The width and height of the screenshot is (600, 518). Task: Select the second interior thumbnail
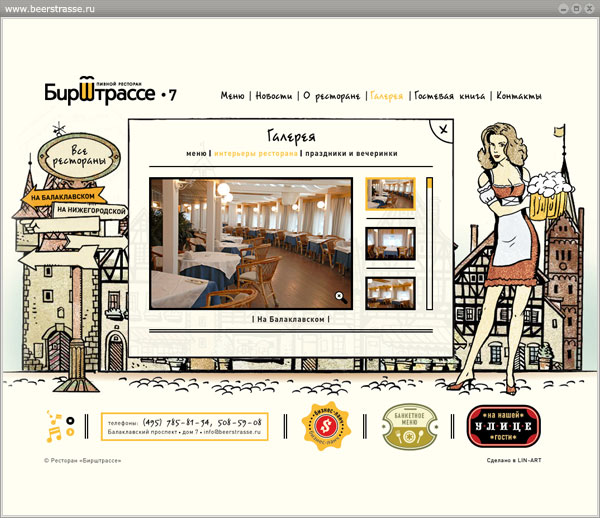390,244
